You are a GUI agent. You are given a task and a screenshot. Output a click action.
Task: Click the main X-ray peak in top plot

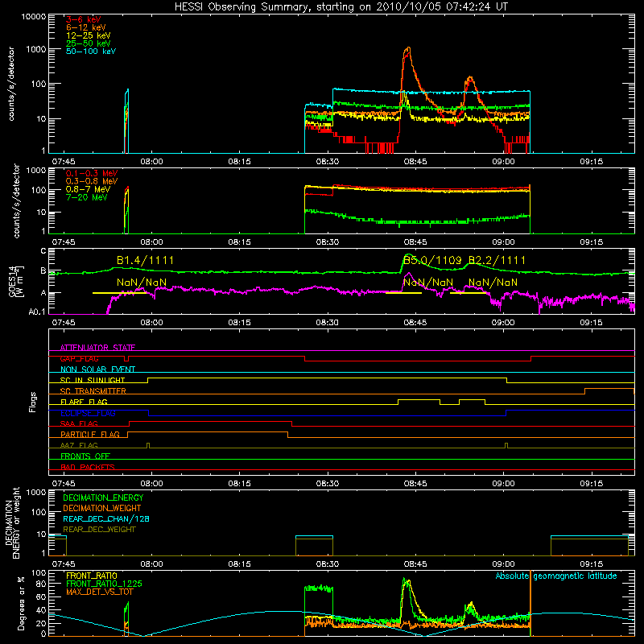point(407,48)
